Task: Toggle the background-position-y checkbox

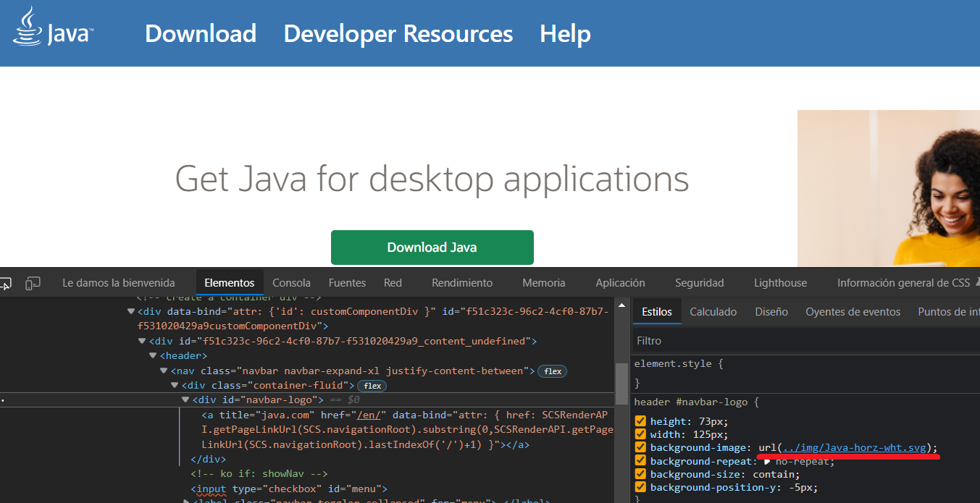Action: click(x=640, y=488)
